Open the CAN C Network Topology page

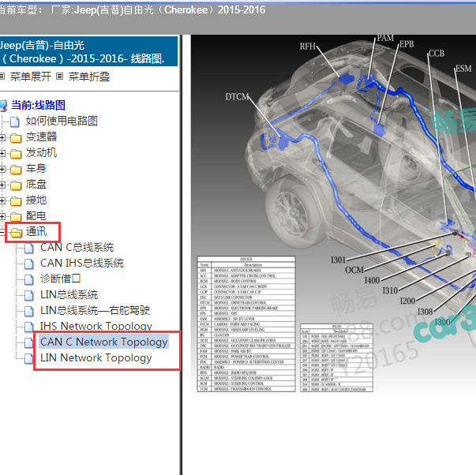[104, 342]
